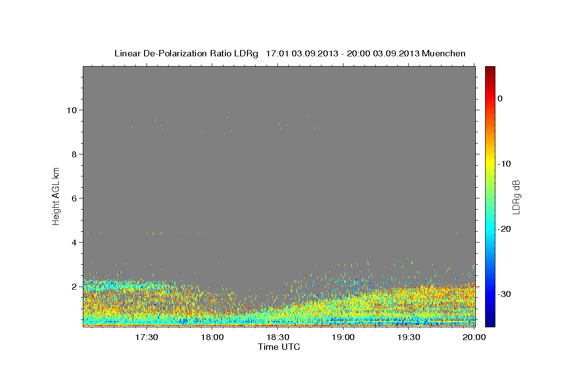Click the 18:00 time axis tick label
Screen dimensions: 588x392
[212, 337]
